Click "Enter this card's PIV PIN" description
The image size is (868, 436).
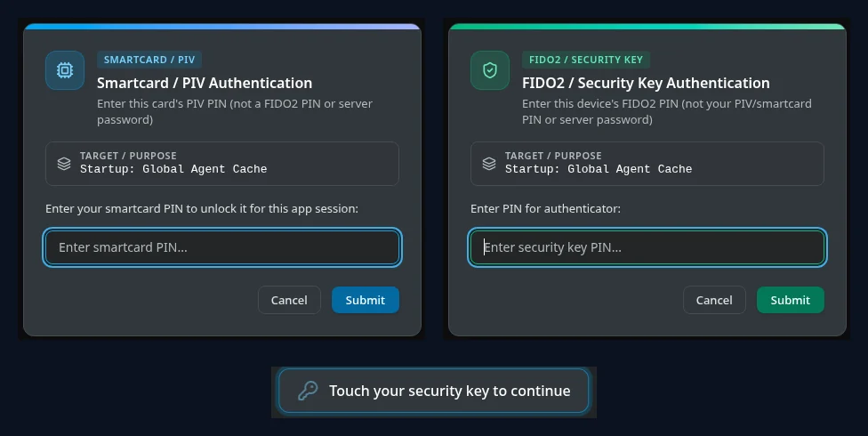[235, 111]
